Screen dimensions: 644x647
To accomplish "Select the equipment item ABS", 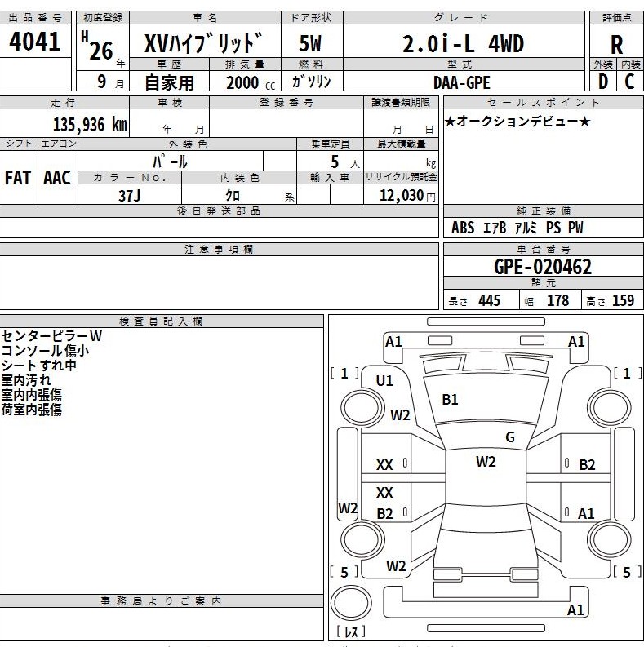I will coord(462,228).
